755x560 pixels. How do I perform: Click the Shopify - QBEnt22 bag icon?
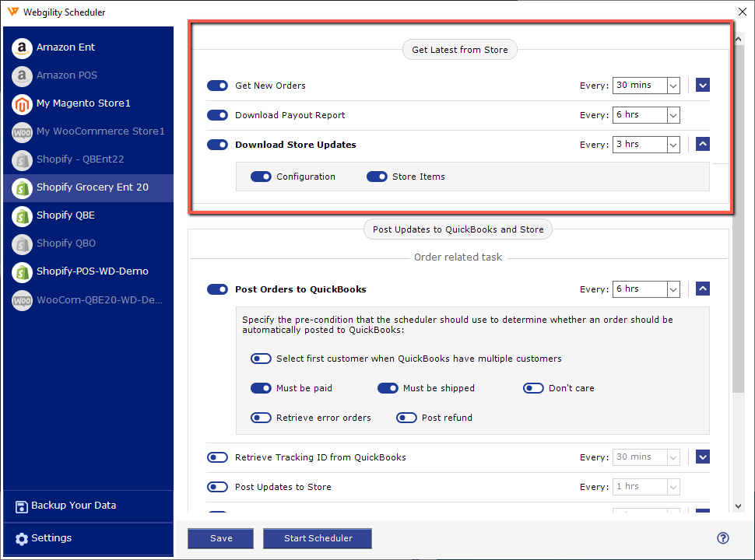coord(22,159)
